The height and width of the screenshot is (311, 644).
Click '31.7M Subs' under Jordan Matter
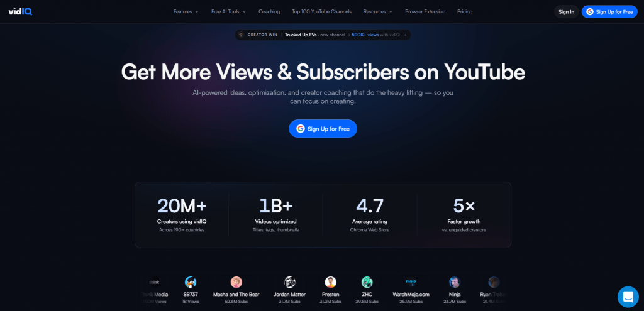tap(289, 302)
